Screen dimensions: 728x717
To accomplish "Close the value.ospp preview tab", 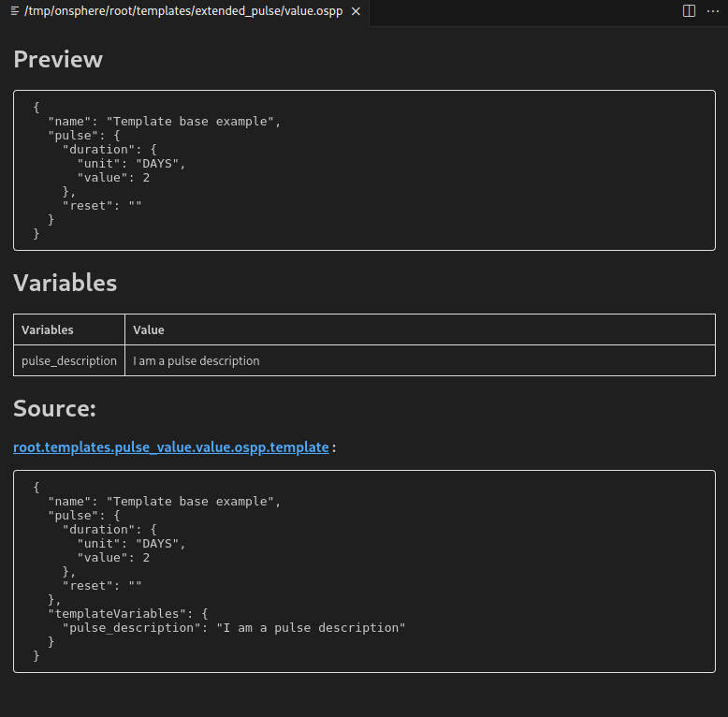I will point(356,11).
